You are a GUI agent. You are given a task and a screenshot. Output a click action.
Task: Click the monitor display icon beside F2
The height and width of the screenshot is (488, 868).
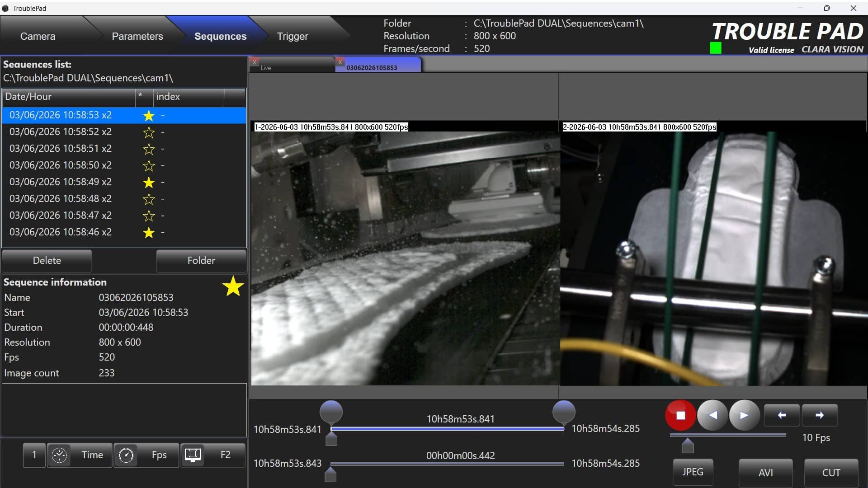click(x=193, y=455)
